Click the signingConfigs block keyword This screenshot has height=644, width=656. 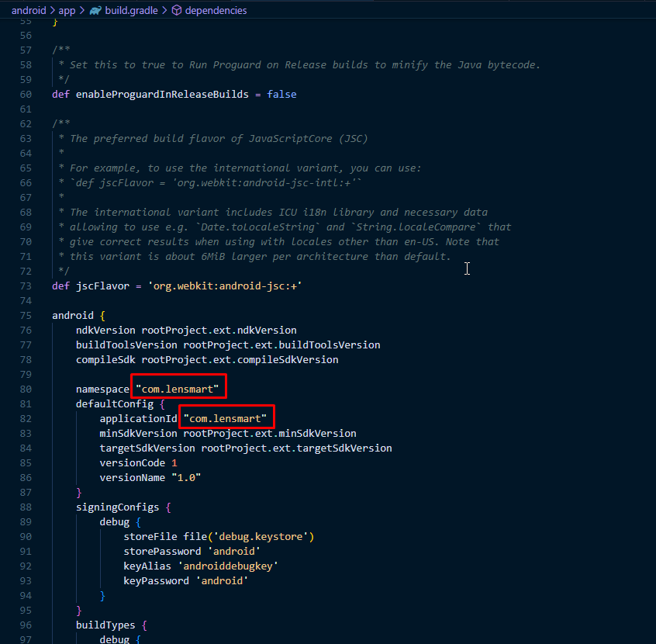(117, 507)
